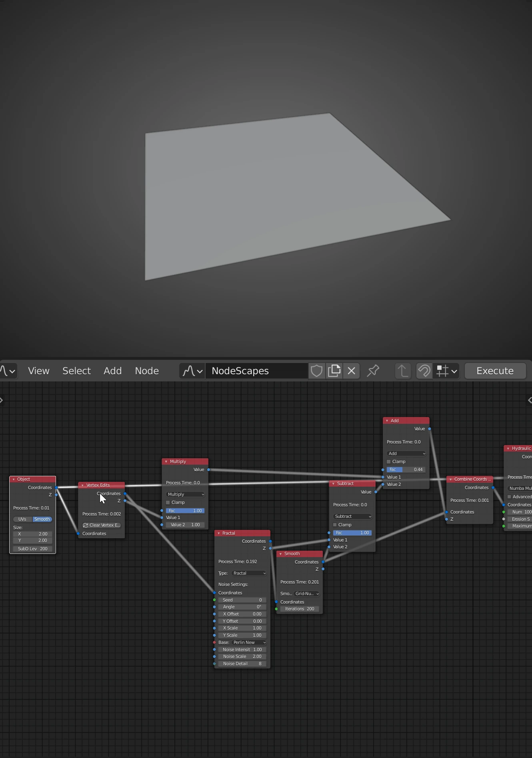Screen dimensions: 532x758
Task: Click the Fac 0.44 slider in Add node
Action: coord(406,469)
